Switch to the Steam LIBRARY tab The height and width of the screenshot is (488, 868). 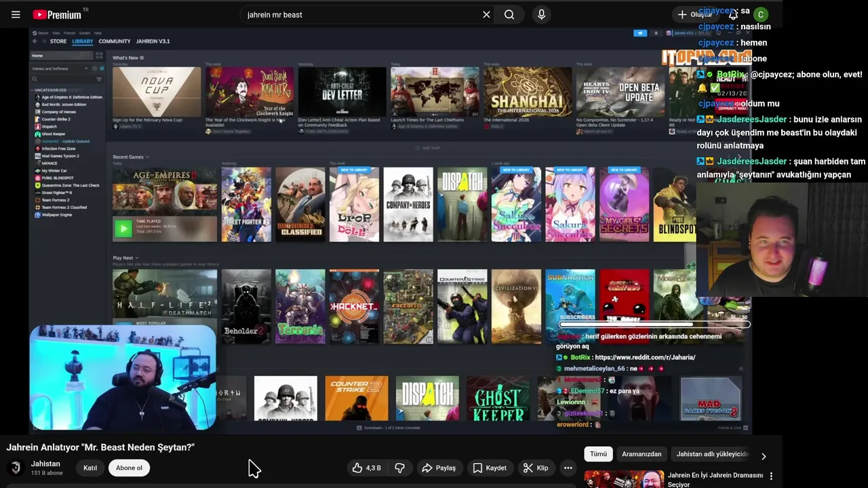point(83,41)
